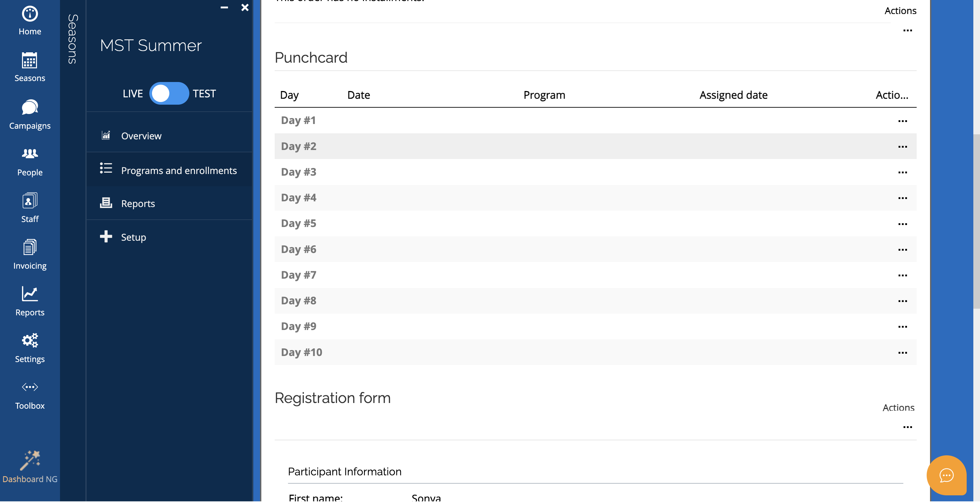Minimize the MST Summer side panel
The width and height of the screenshot is (980, 502).
pyautogui.click(x=224, y=8)
